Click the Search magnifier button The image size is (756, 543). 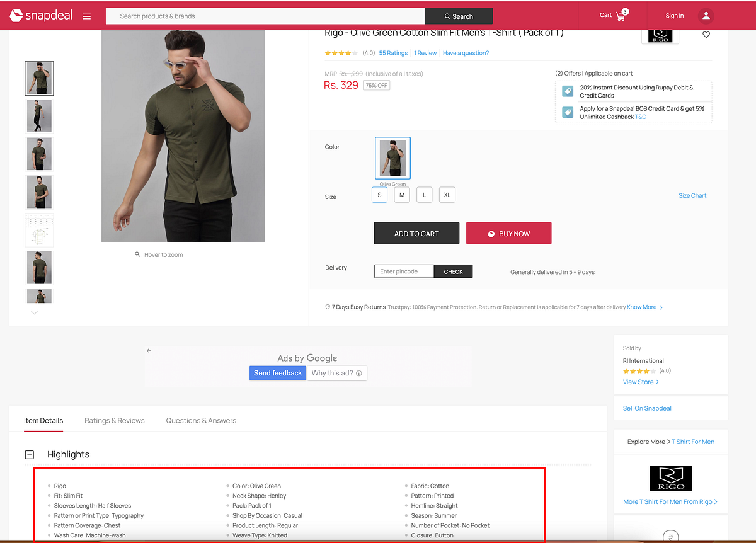[459, 16]
